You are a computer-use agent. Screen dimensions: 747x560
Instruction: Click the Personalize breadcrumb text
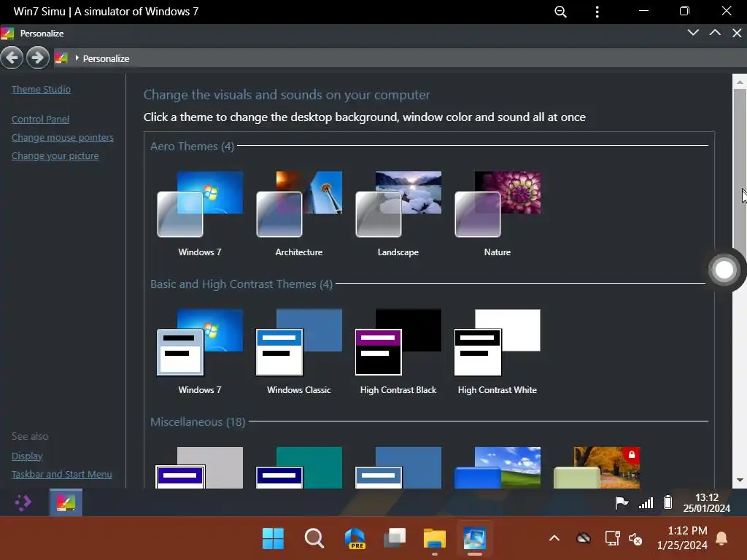[106, 58]
